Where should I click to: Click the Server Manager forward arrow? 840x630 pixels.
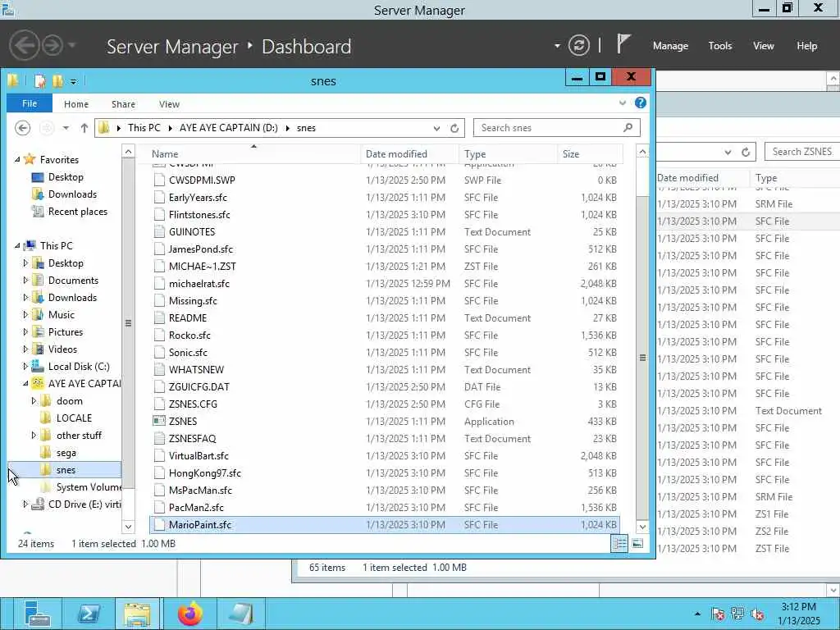pos(52,46)
